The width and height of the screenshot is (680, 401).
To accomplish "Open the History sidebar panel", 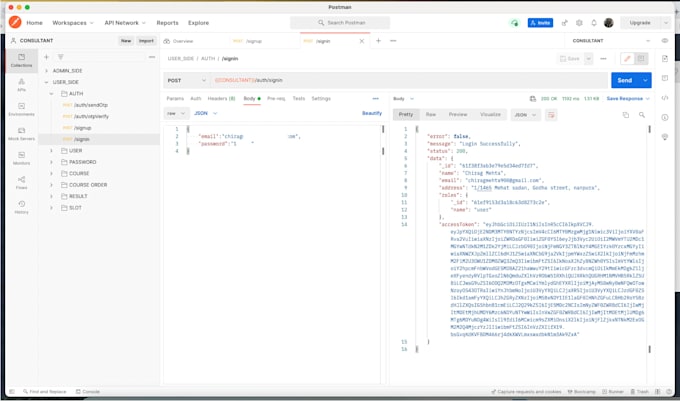I will coord(21,207).
